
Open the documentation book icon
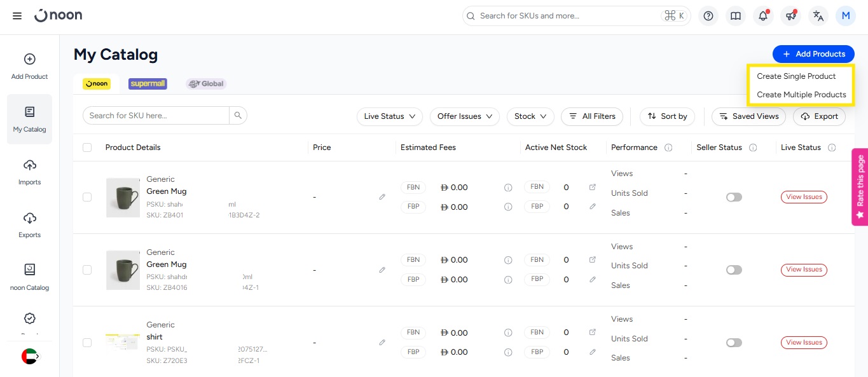(x=736, y=16)
